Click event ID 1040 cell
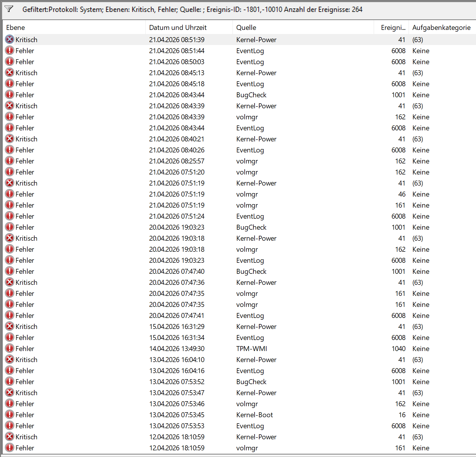This screenshot has width=476, height=457. (x=398, y=349)
